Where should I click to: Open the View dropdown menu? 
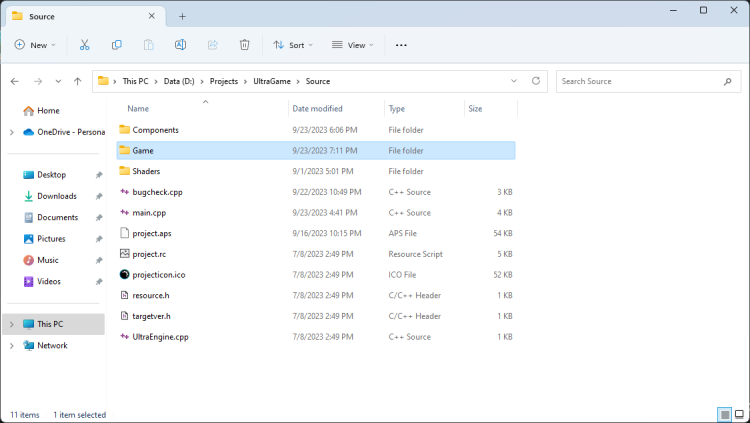(x=353, y=45)
